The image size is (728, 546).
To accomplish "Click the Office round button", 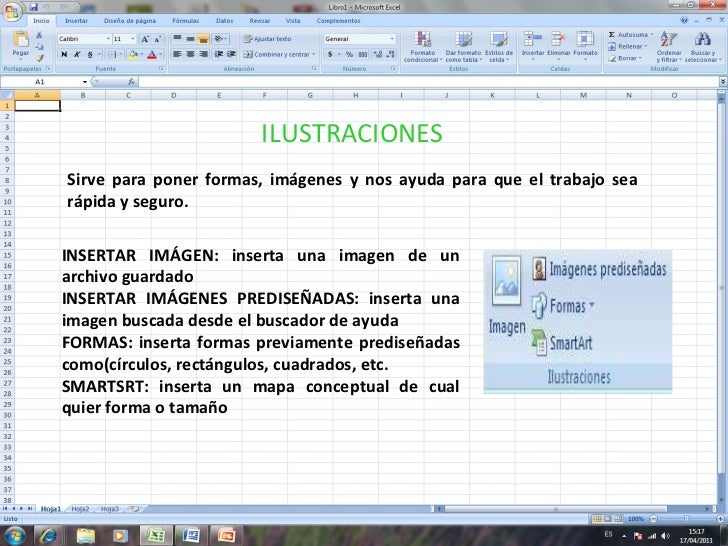I will click(10, 11).
